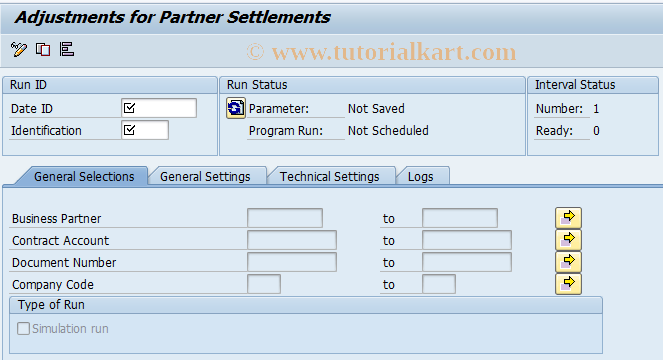This screenshot has width=663, height=360.
Task: Click the 'Contract Account' field label
Action: point(60,241)
